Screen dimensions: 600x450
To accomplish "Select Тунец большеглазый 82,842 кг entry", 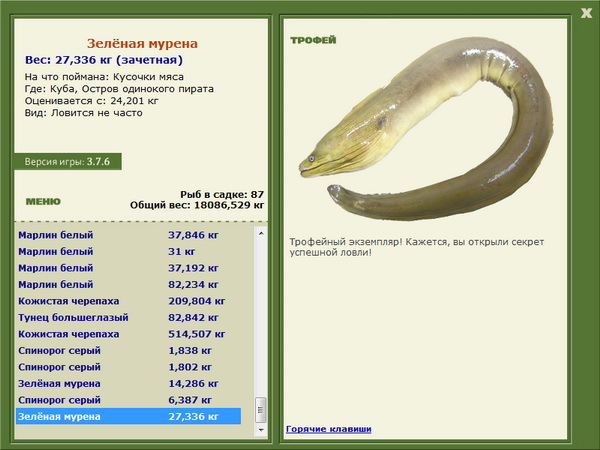I will [129, 317].
